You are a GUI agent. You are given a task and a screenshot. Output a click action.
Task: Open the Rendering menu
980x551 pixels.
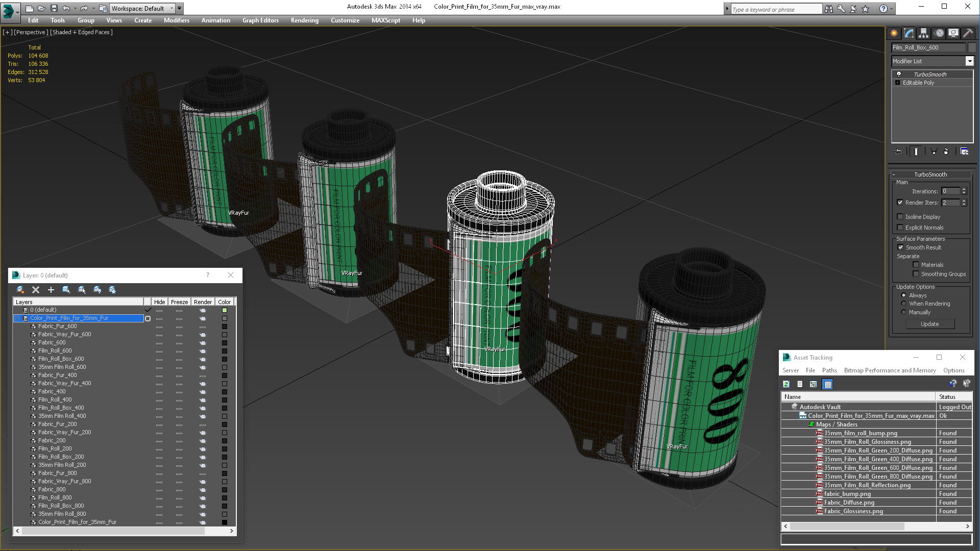tap(305, 20)
